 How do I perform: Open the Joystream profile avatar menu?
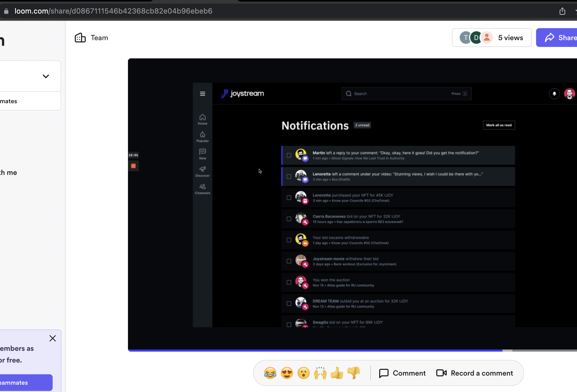coord(570,94)
